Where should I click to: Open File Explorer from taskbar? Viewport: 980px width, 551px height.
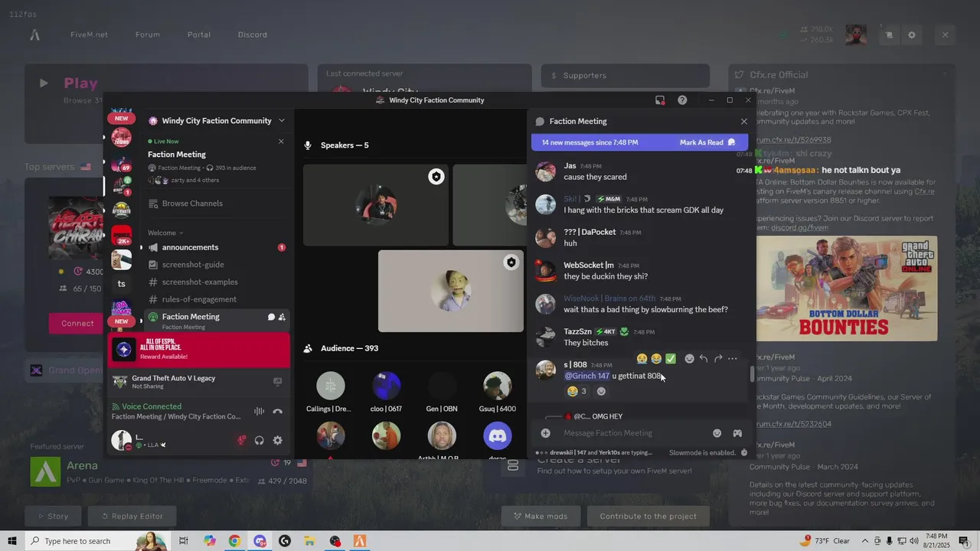309,541
